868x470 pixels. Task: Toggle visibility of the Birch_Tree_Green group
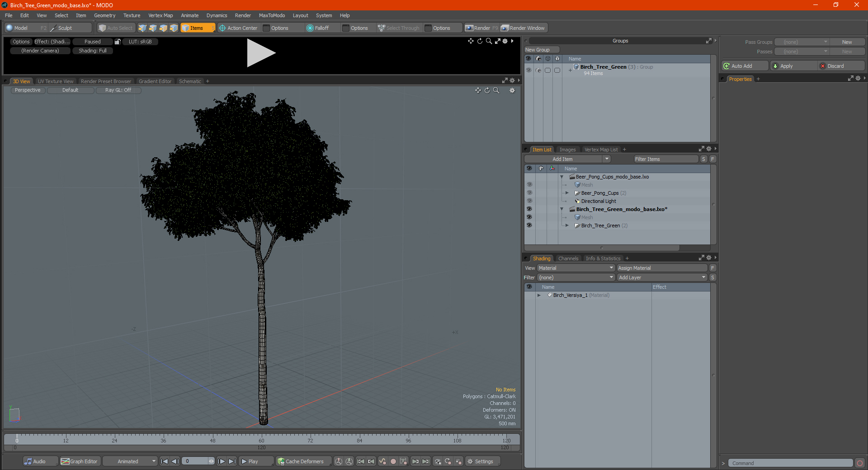click(528, 70)
